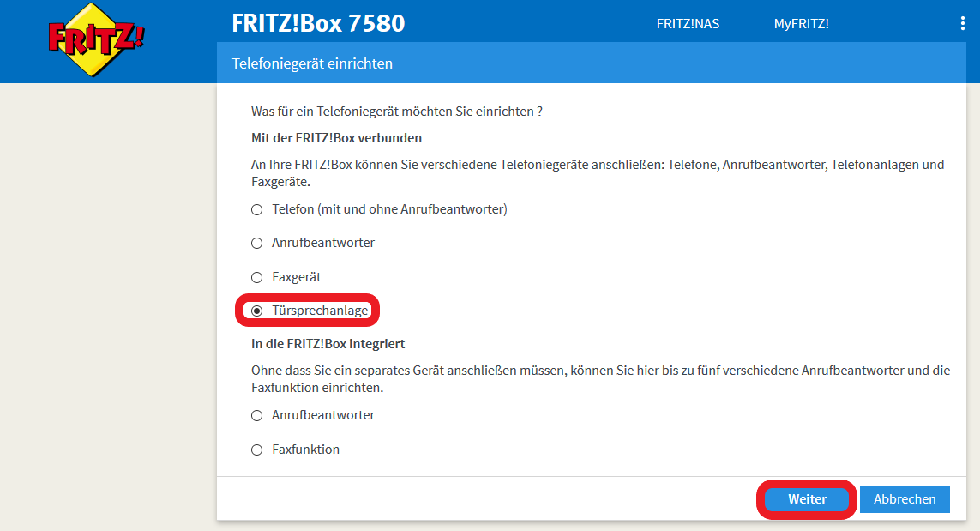The width and height of the screenshot is (980, 531).
Task: Click the FRITZ! logo
Action: (x=96, y=39)
